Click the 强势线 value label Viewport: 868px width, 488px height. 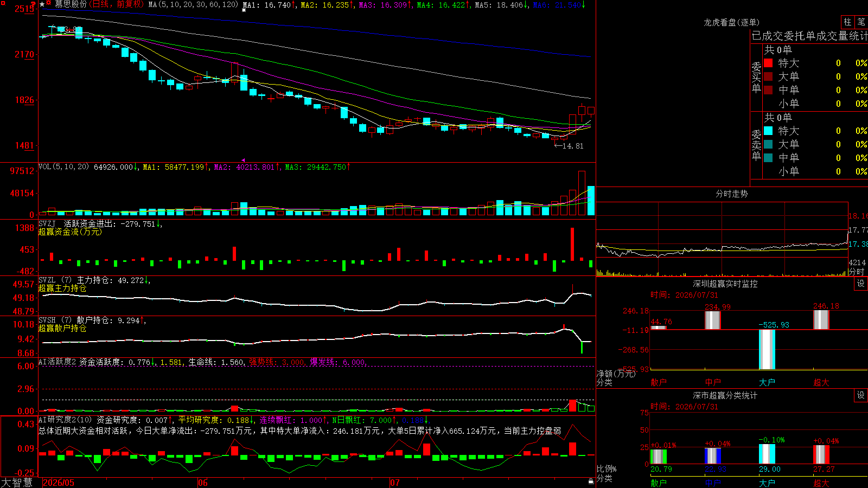point(277,362)
